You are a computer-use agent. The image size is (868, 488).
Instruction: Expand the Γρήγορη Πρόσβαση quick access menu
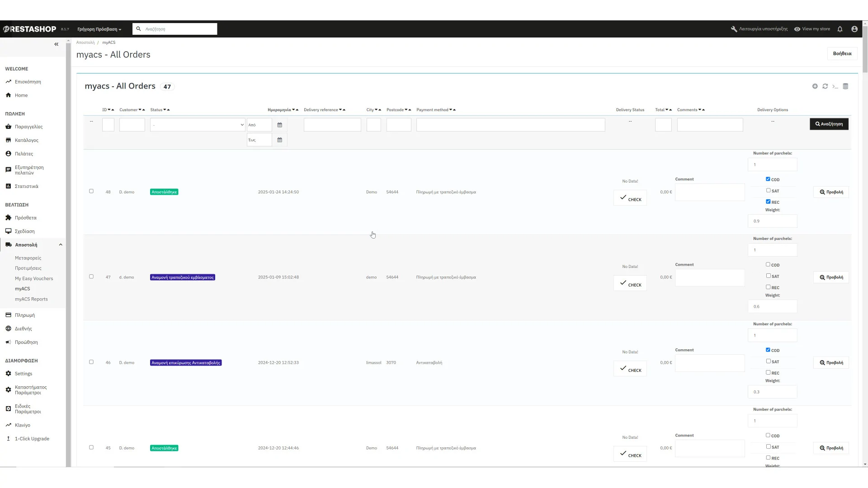[x=99, y=29]
